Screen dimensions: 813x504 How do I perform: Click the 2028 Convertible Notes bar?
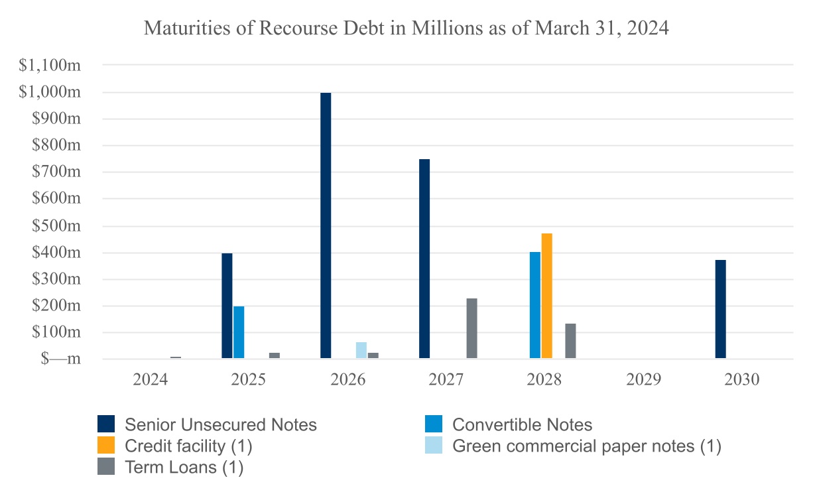pyautogui.click(x=535, y=305)
